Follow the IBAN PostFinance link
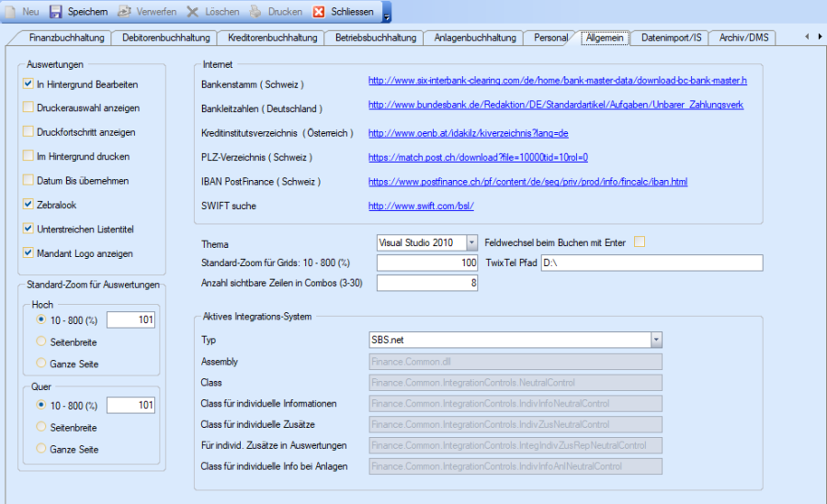The image size is (827, 504). tap(527, 182)
